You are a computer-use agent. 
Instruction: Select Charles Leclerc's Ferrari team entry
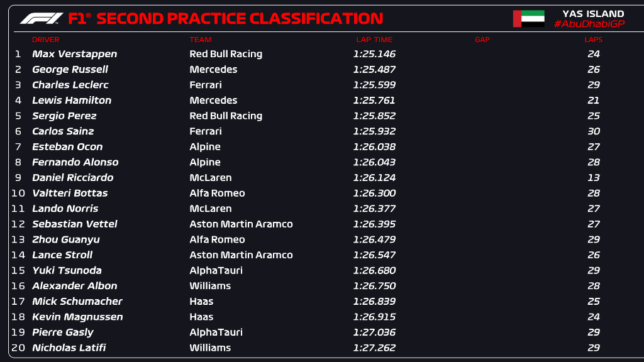[206, 85]
